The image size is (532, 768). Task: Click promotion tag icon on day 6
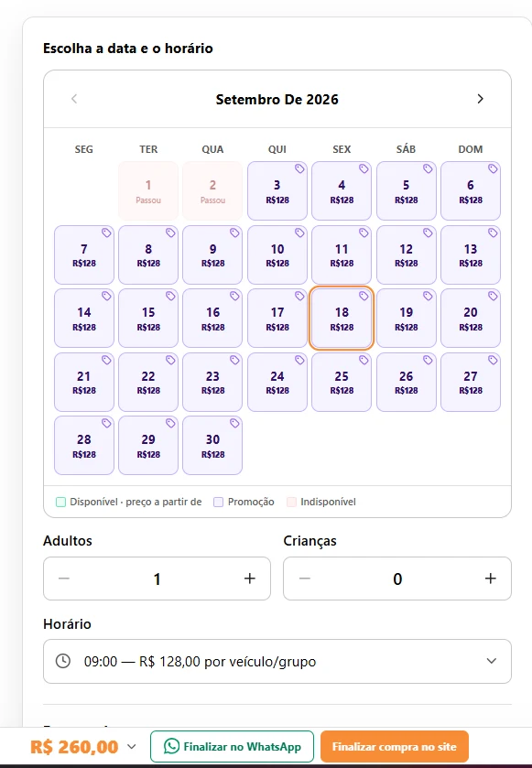click(x=493, y=169)
